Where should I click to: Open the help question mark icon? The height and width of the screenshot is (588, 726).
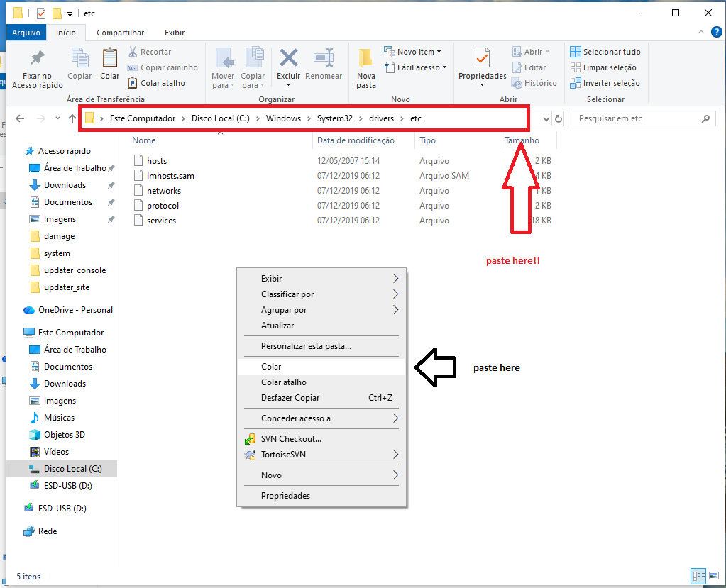(716, 32)
